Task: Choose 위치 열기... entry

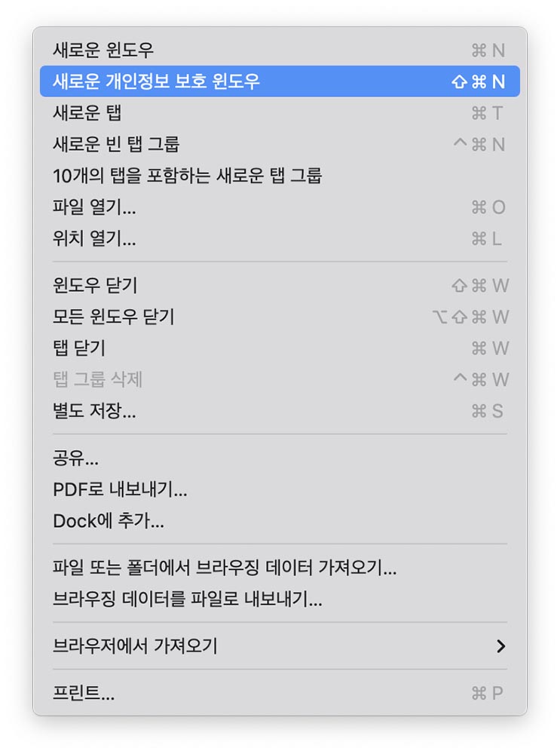Action: pos(280,238)
